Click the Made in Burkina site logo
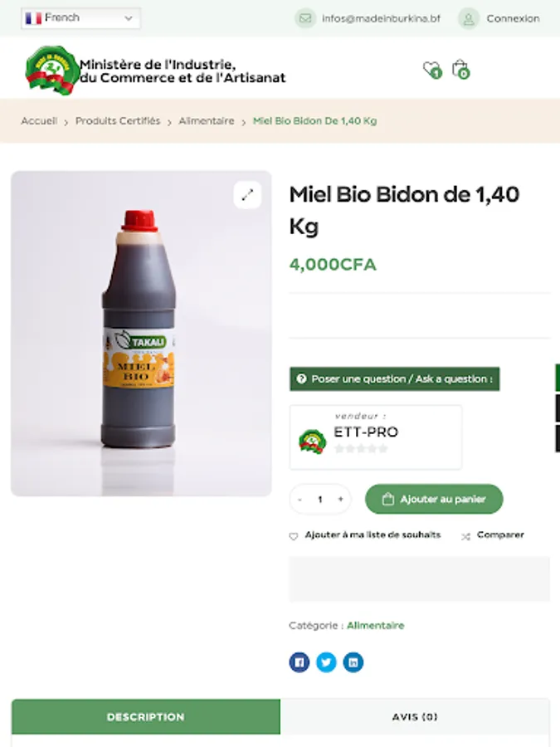Screen dimensions: 560x747 [x=51, y=70]
